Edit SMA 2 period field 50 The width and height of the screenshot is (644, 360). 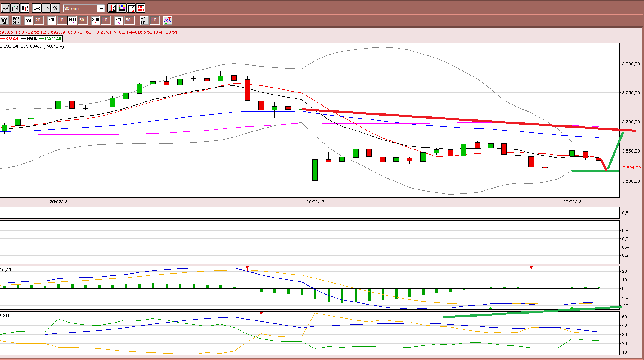pyautogui.click(x=129, y=20)
